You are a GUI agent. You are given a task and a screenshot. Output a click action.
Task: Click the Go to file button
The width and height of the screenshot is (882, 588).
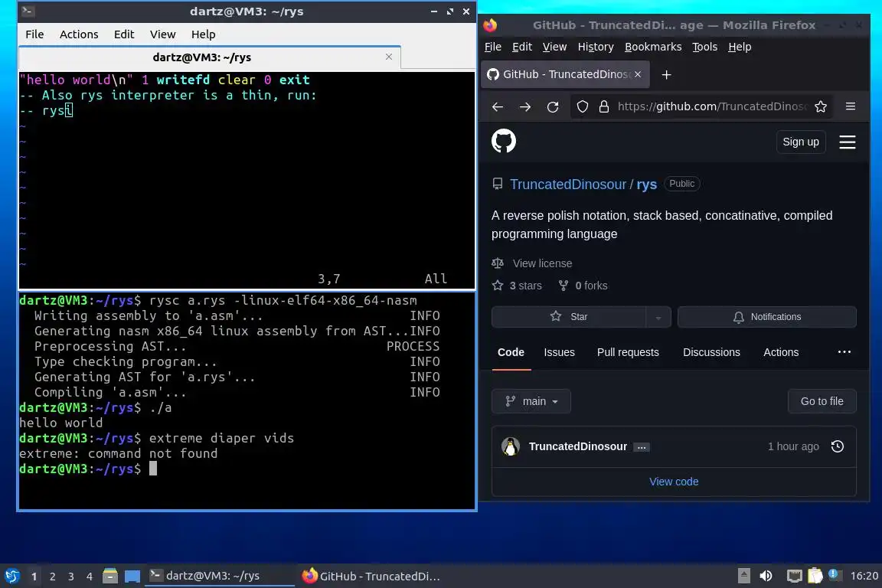click(822, 401)
